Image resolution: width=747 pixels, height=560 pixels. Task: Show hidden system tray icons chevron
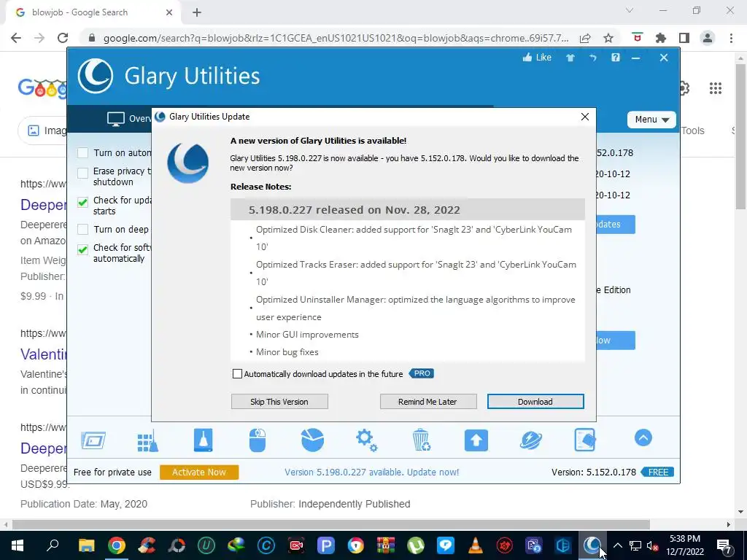point(617,545)
